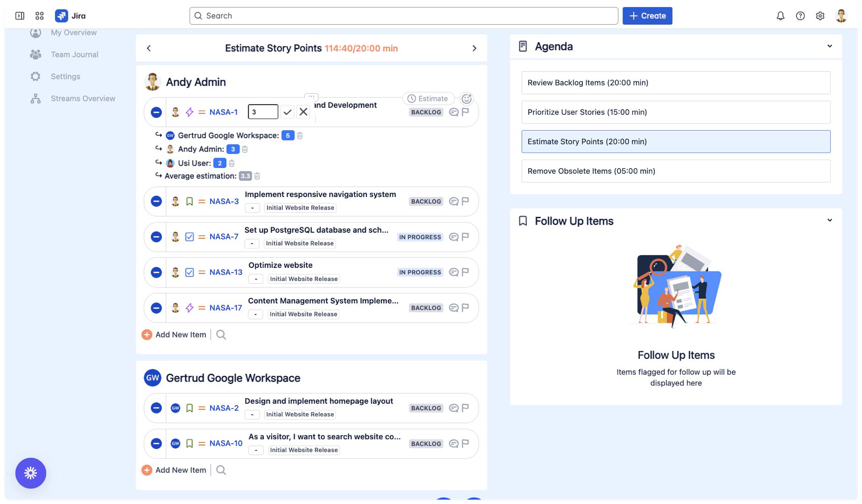
Task: Collapse the Follow Up Items panel chevron
Action: 829,220
